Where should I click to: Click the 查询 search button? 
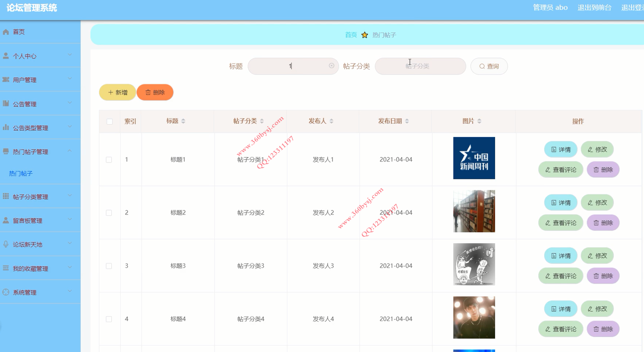point(489,66)
